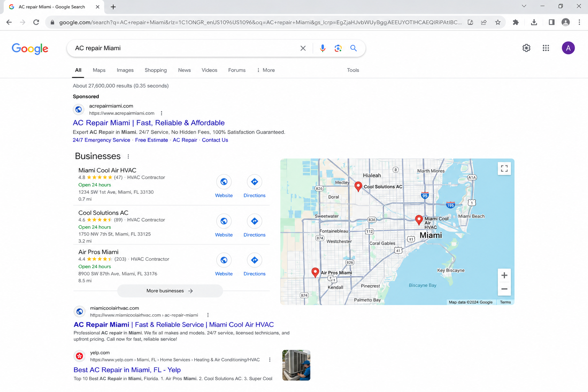
Task: Click the browser back arrow
Action: pos(9,22)
